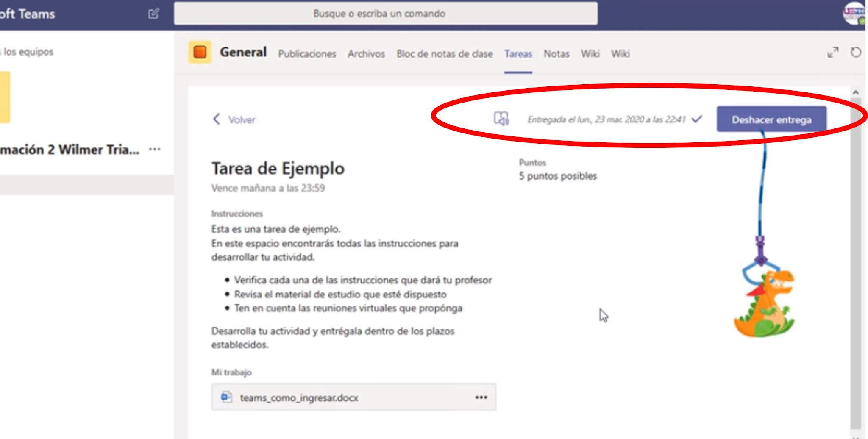Viewport: 868px width, 439px height.
Task: Open the first Wiki tab
Action: coord(590,54)
